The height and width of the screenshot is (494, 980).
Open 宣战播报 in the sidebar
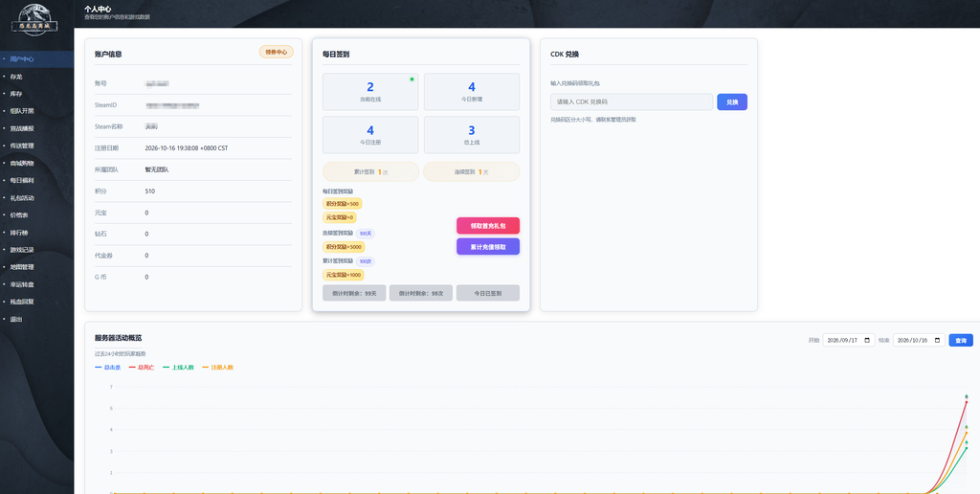click(37, 129)
